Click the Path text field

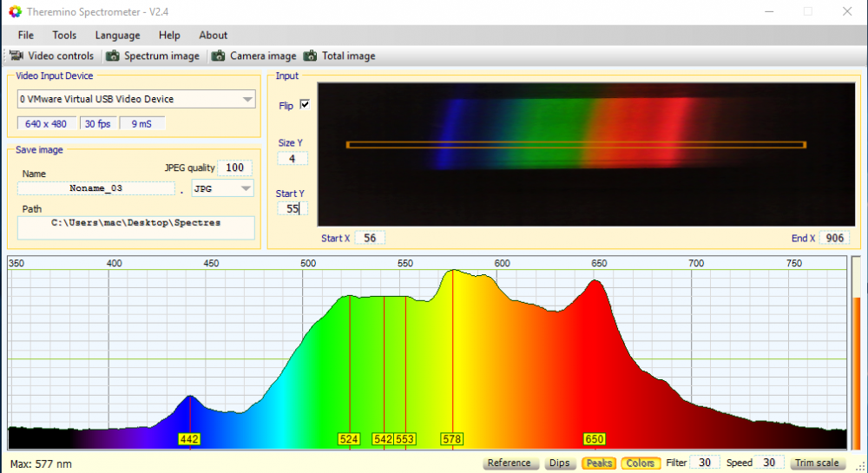click(135, 227)
